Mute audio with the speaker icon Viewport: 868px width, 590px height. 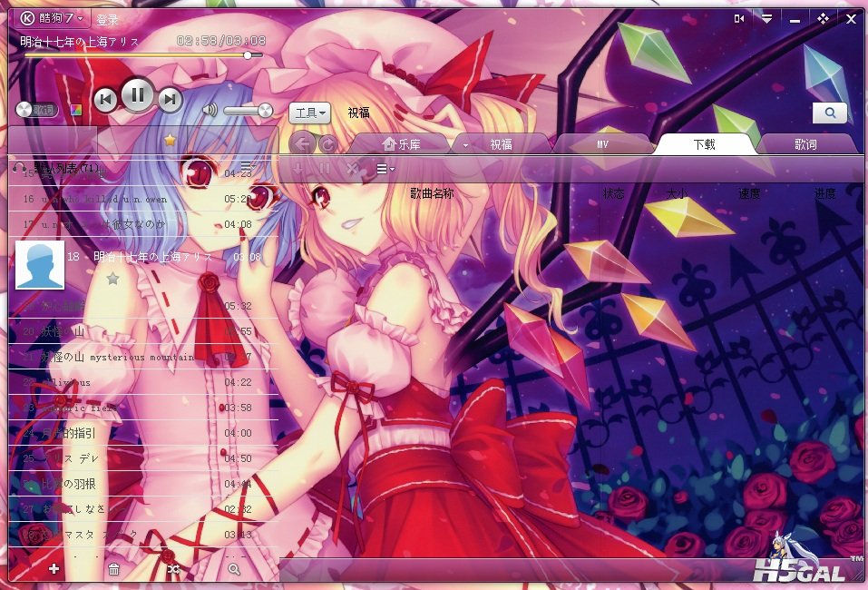pos(210,110)
